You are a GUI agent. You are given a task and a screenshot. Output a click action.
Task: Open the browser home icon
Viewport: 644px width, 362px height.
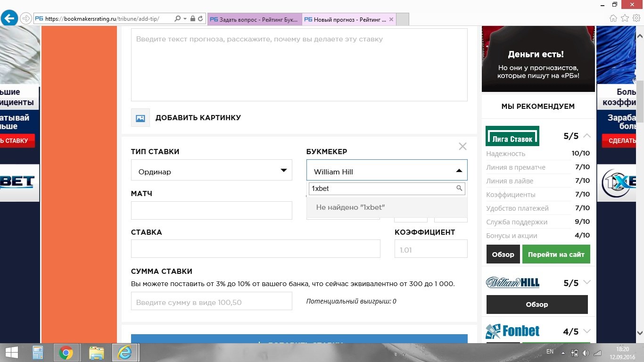(x=613, y=18)
